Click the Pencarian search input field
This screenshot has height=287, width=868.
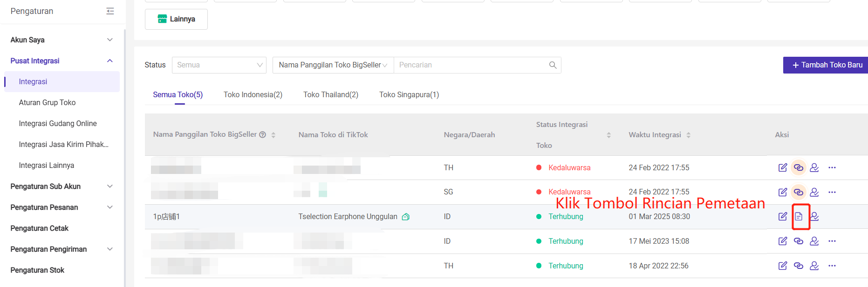click(471, 65)
